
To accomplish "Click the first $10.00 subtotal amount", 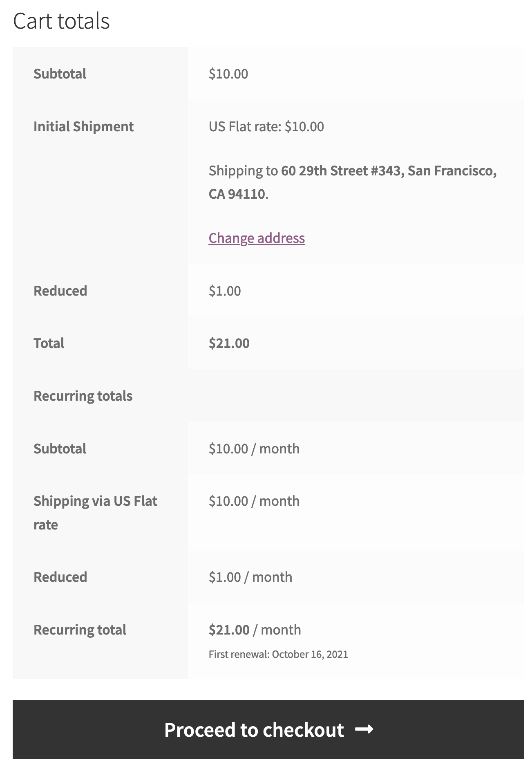I will pyautogui.click(x=228, y=74).
